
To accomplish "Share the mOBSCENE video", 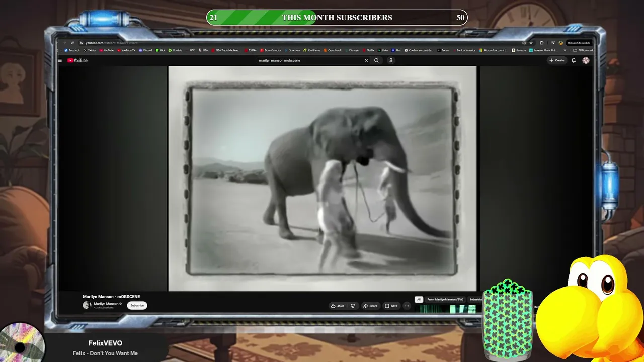I will point(370,306).
